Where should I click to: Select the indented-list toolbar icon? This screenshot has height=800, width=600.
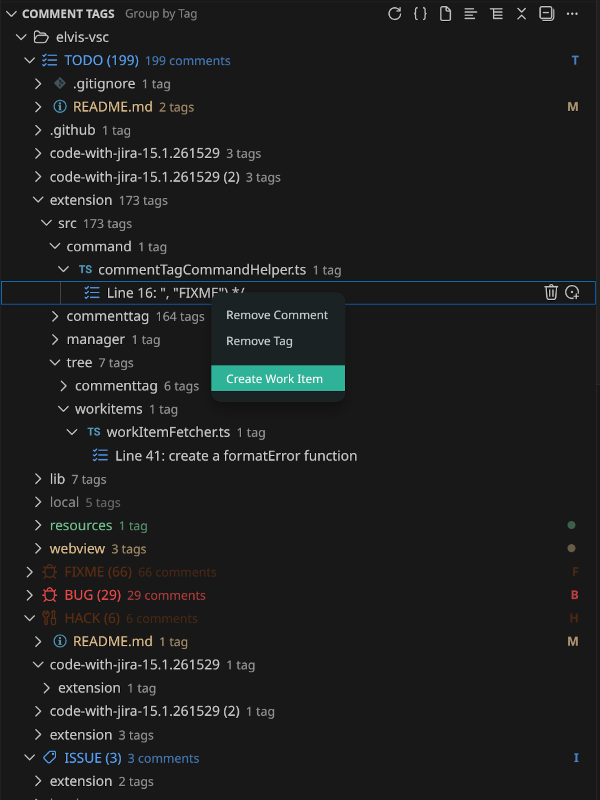[x=496, y=14]
